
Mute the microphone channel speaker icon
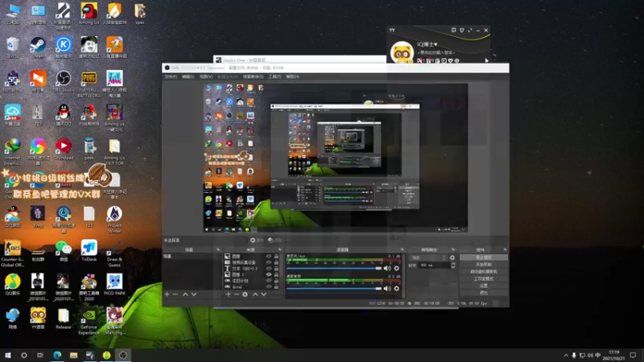pyautogui.click(x=387, y=268)
